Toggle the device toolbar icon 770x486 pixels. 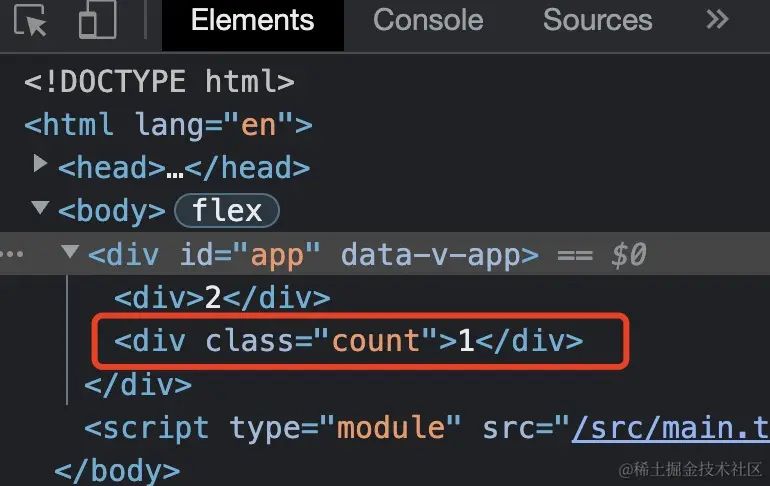click(98, 20)
